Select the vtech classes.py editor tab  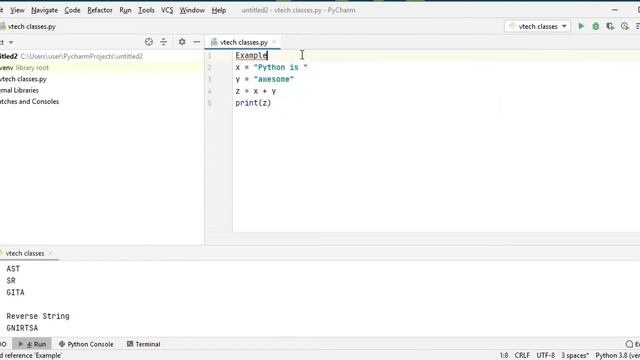(243, 42)
